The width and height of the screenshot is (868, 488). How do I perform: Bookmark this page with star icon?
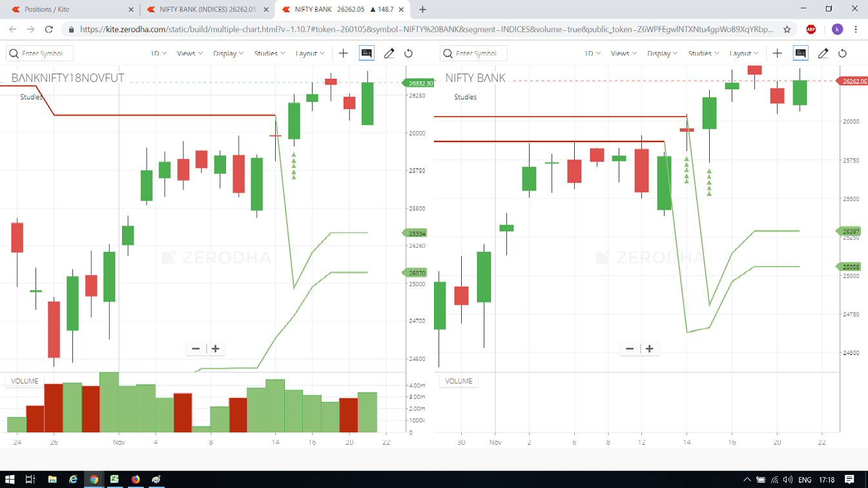point(787,29)
